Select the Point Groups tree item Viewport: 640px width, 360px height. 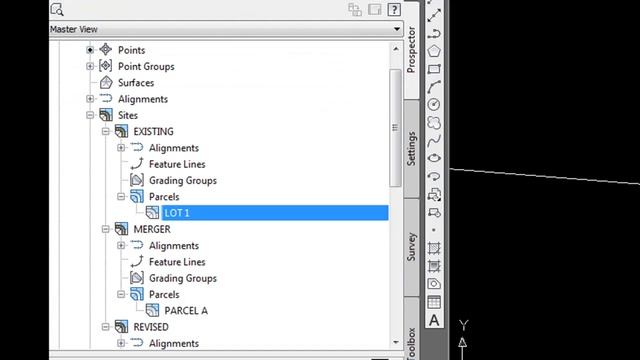tap(146, 67)
